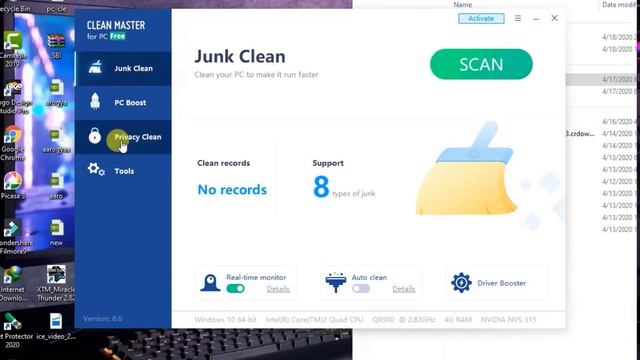Click the Driver Booster gear icon
Image resolution: width=640 pixels, height=360 pixels.
pos(461,282)
